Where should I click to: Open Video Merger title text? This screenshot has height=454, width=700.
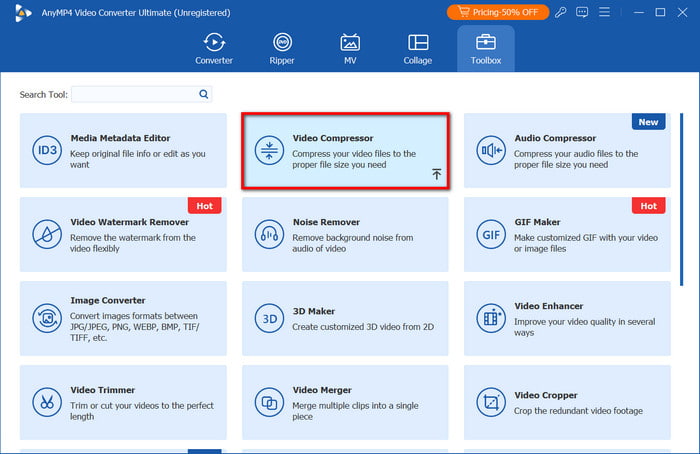[322, 390]
